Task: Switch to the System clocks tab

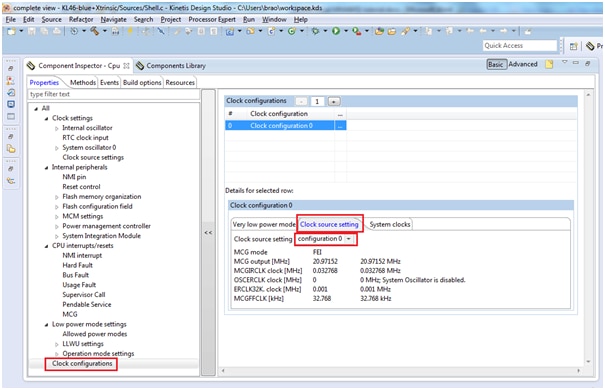Action: coord(389,225)
